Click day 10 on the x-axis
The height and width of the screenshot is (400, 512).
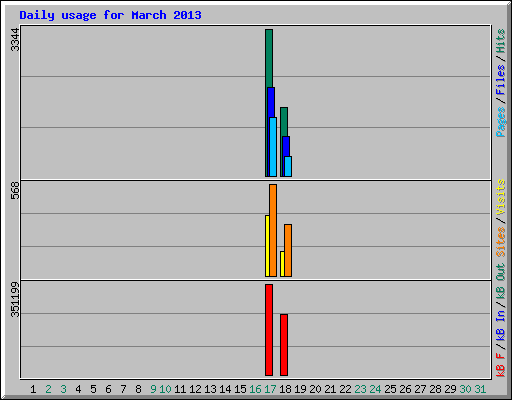pos(165,389)
